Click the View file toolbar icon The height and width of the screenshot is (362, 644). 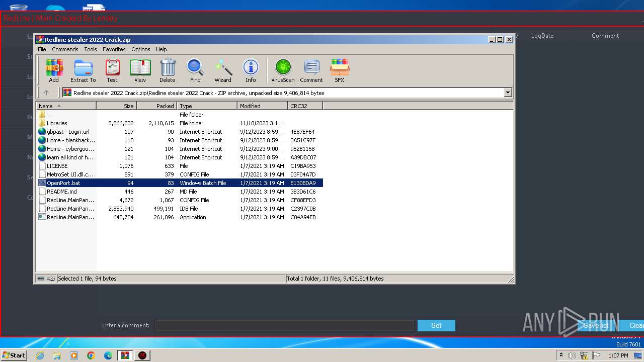coord(140,70)
